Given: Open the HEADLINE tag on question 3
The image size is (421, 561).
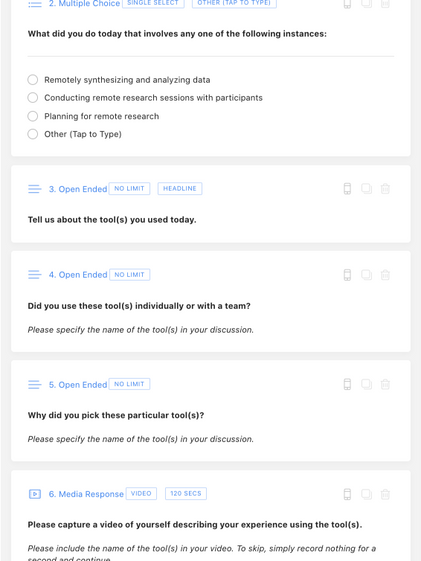Looking at the screenshot, I should [180, 189].
